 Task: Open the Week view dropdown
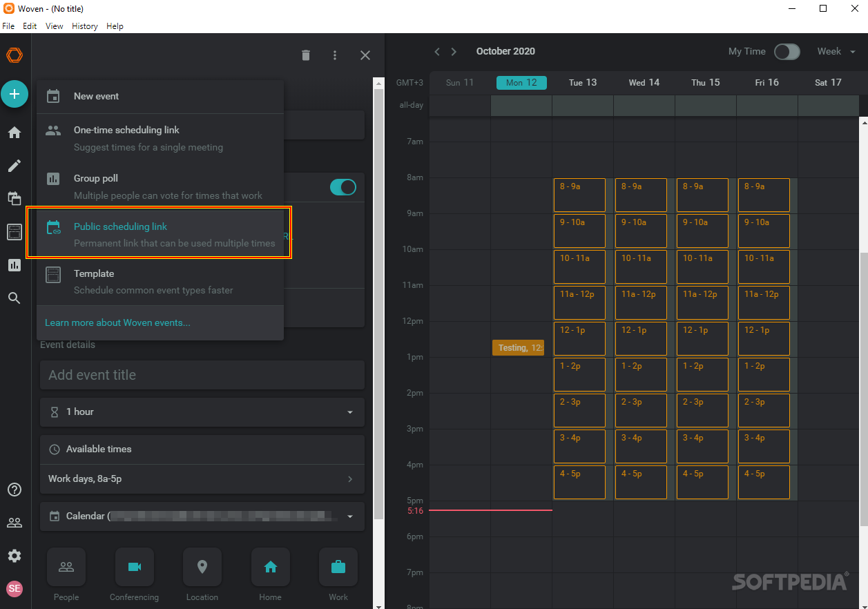(x=836, y=52)
